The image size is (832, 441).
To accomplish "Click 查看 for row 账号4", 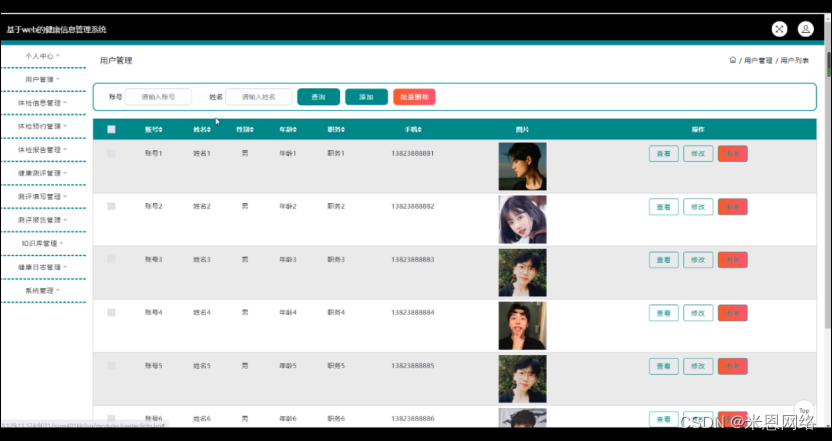I will coord(664,313).
